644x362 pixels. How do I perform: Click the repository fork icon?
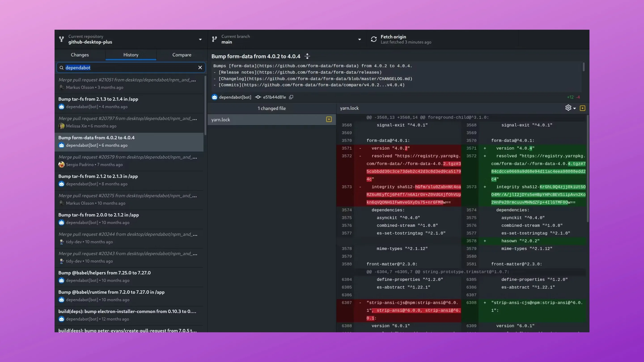coord(61,39)
